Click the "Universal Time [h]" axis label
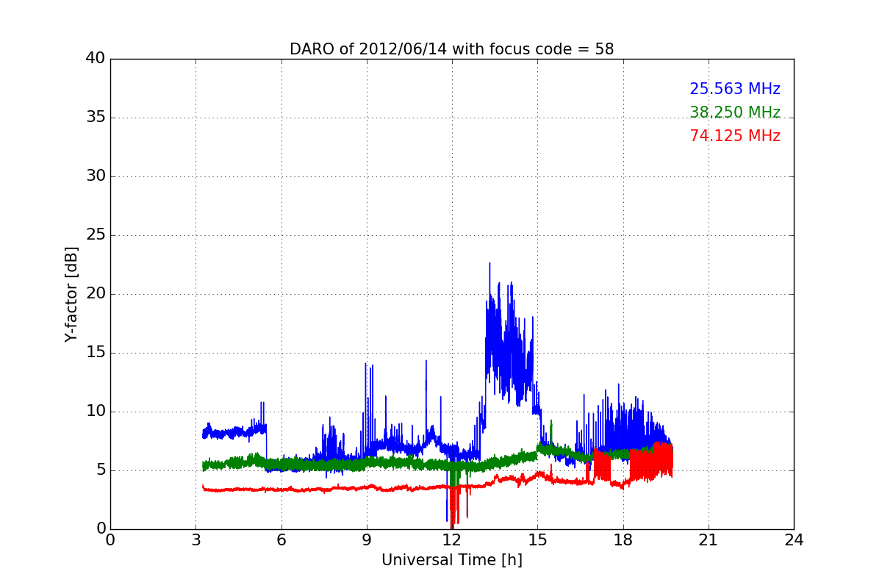The width and height of the screenshot is (882, 588). tap(451, 560)
